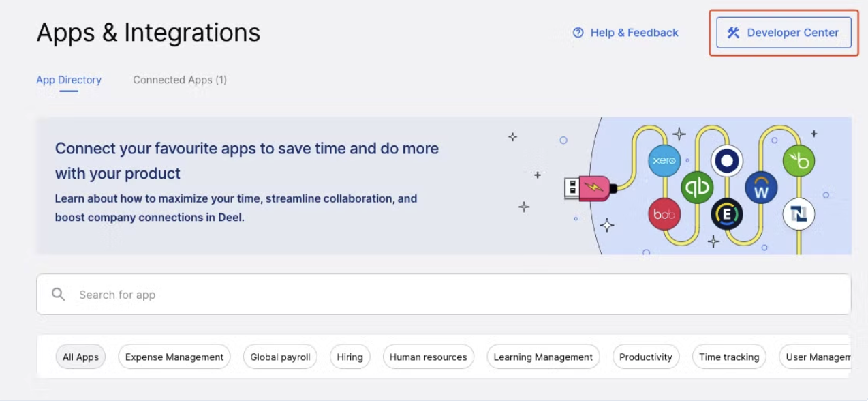Click the navy ring logo in banner

727,161
